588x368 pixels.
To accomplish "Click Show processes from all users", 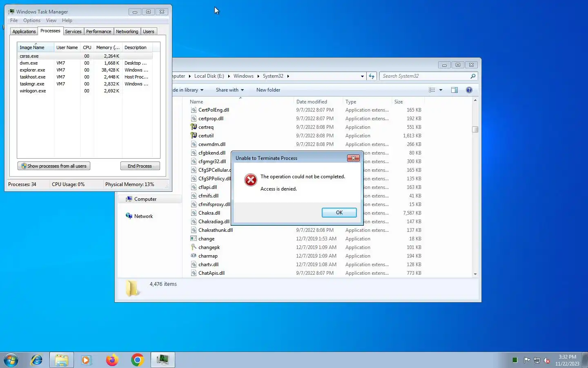I will (54, 166).
